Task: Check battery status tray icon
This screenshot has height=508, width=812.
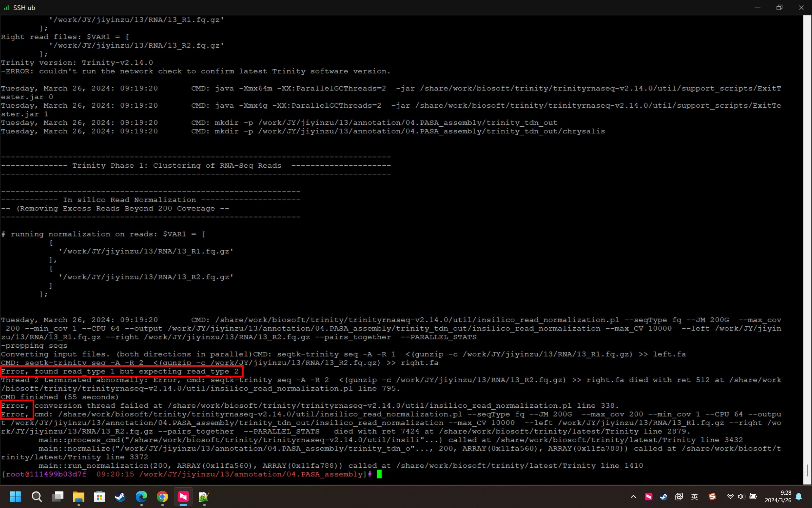Action: point(753,496)
